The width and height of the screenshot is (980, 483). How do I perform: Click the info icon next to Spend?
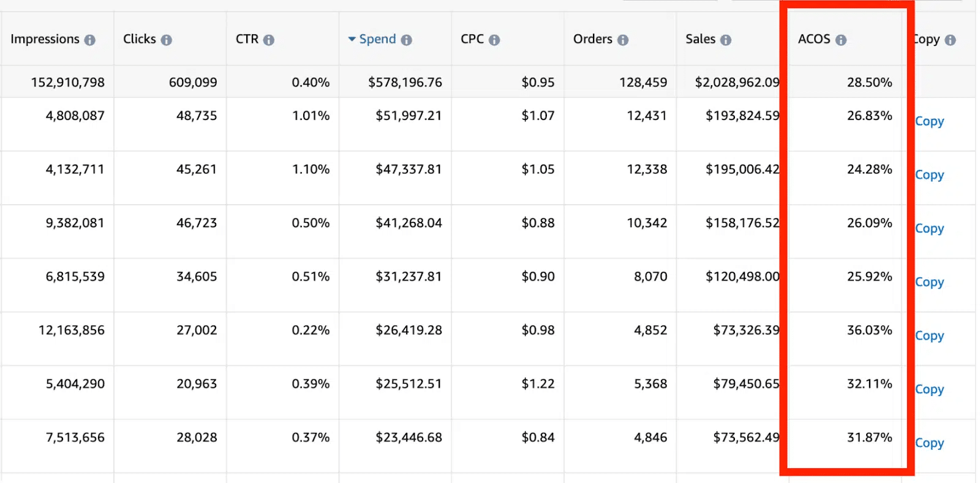[406, 40]
